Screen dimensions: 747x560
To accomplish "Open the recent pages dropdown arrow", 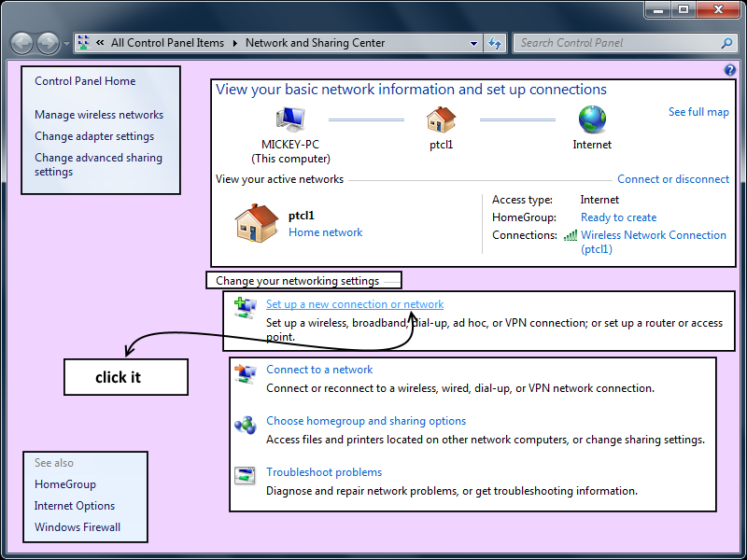I will (x=66, y=44).
